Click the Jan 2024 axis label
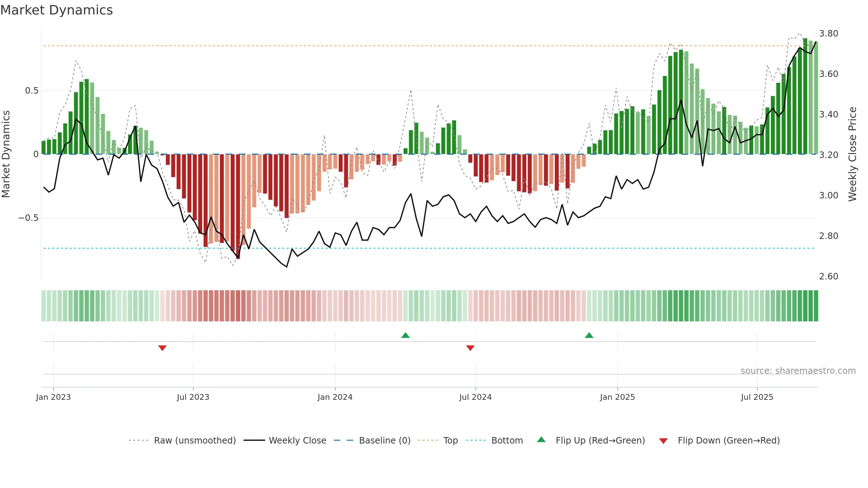The image size is (868, 488). pos(335,397)
